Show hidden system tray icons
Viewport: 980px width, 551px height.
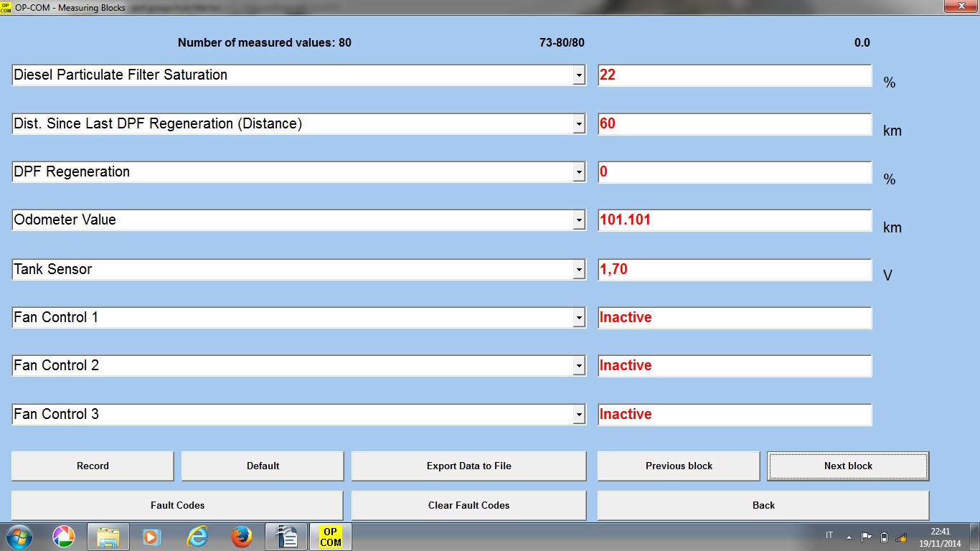pyautogui.click(x=849, y=537)
